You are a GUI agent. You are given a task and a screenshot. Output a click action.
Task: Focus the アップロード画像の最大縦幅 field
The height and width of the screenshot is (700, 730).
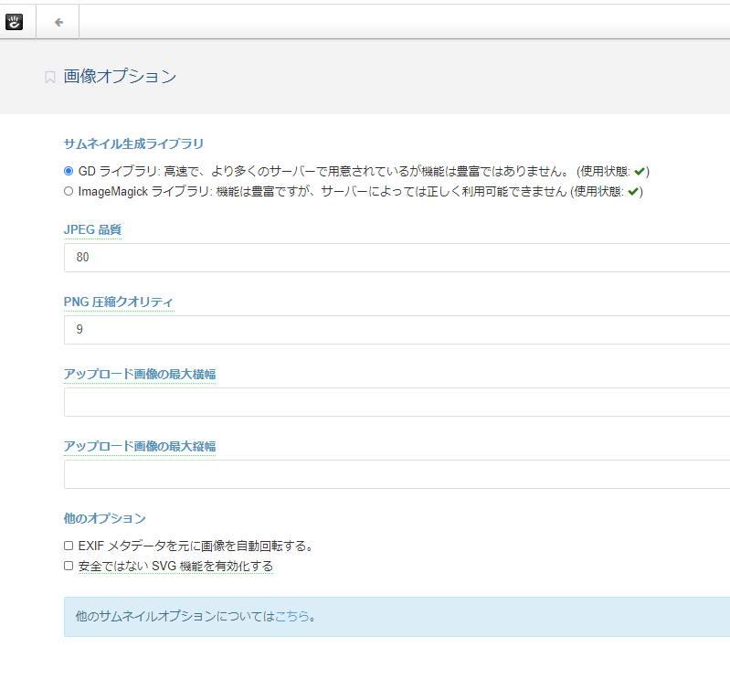tap(397, 473)
